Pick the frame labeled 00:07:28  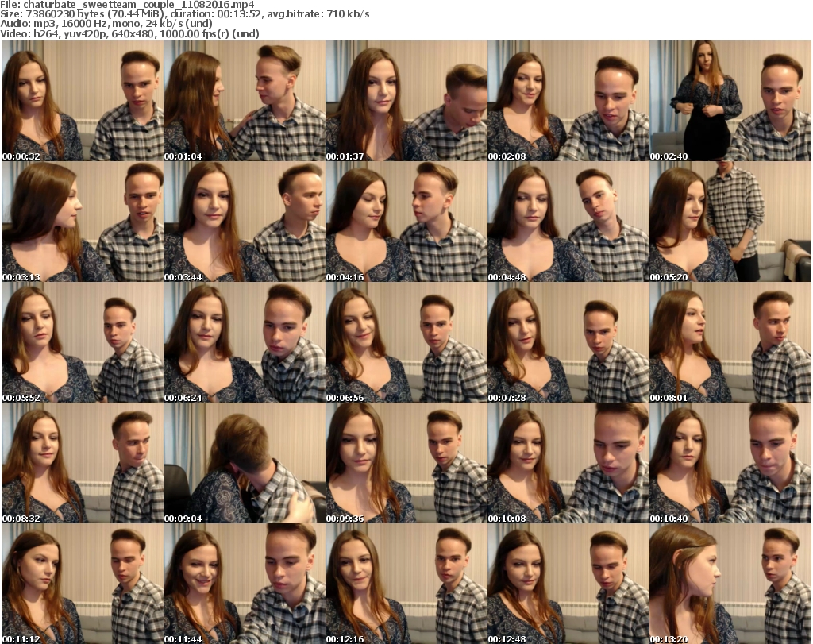tap(568, 343)
